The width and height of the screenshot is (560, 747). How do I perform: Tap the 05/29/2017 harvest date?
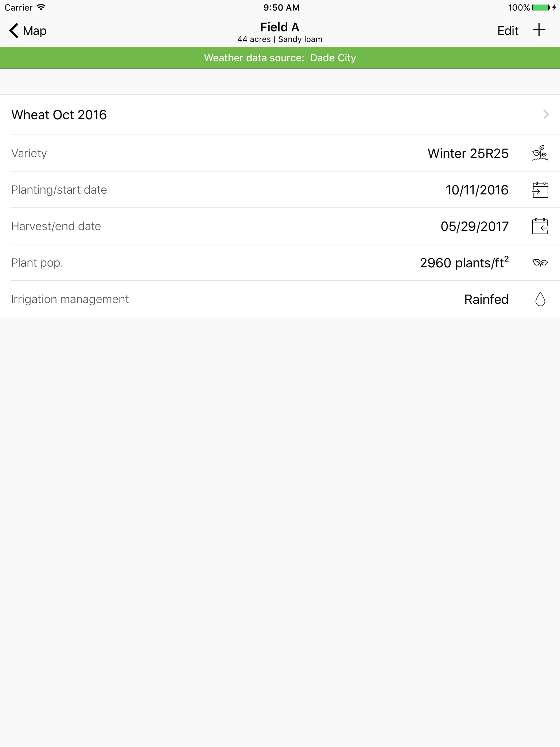click(474, 227)
